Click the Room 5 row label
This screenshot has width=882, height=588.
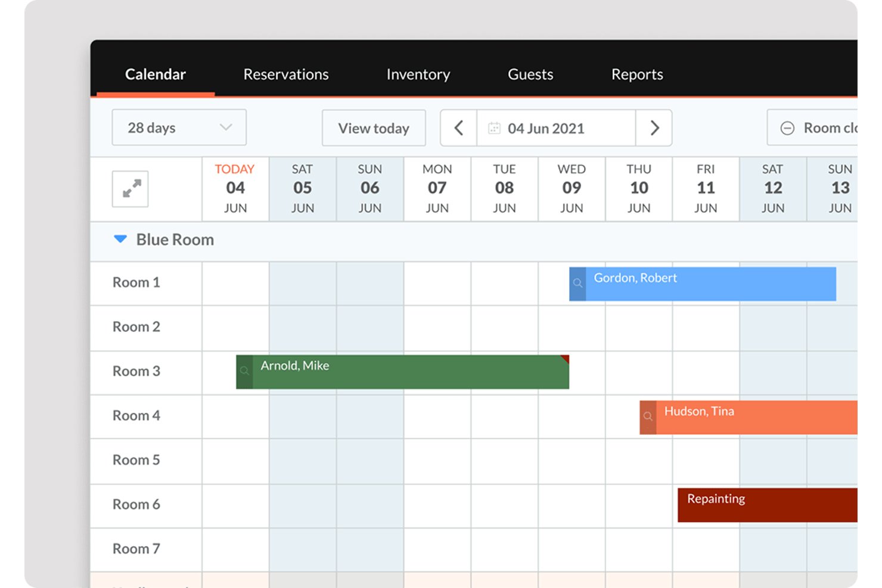(x=136, y=460)
